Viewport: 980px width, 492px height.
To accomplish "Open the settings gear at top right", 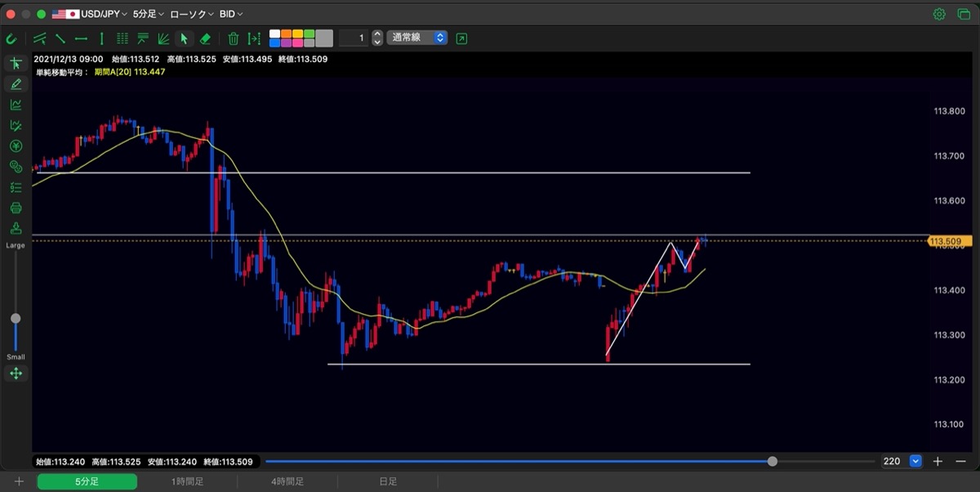I will click(x=939, y=14).
